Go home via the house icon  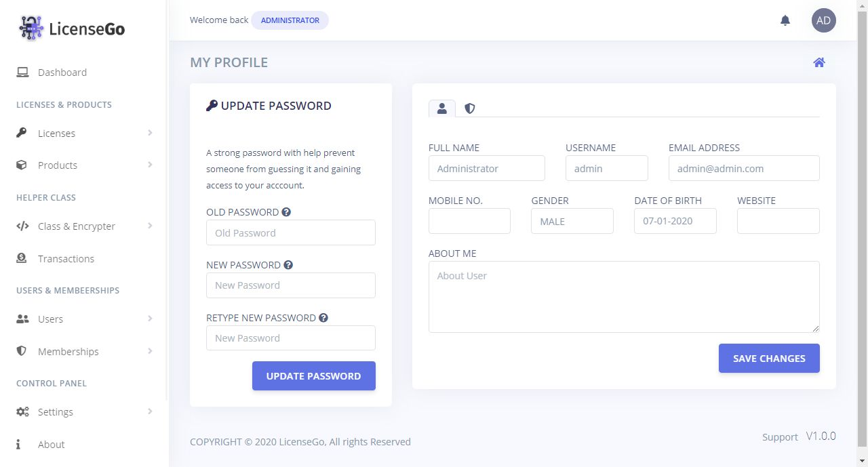[819, 62]
